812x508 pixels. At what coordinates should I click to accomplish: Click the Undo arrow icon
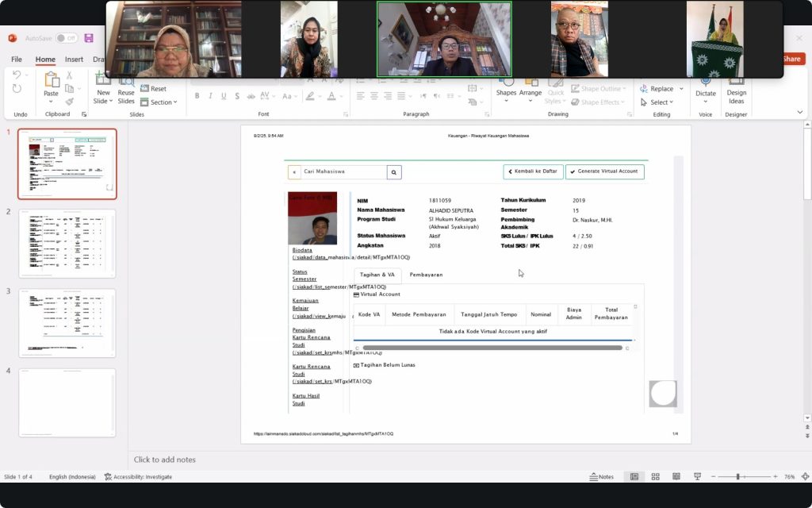coord(17,75)
